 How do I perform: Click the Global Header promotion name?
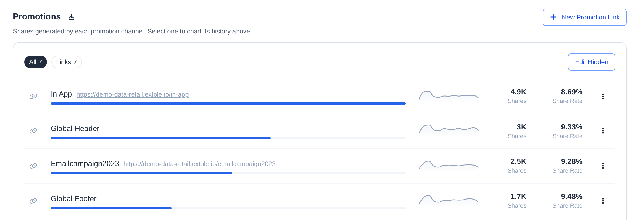pyautogui.click(x=75, y=129)
